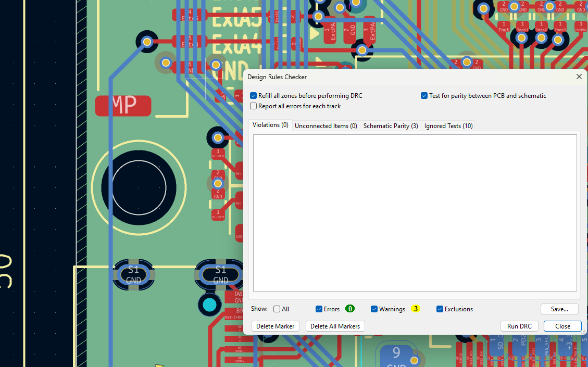Image resolution: width=588 pixels, height=367 pixels.
Task: Check the Show All checkbox
Action: (277, 309)
